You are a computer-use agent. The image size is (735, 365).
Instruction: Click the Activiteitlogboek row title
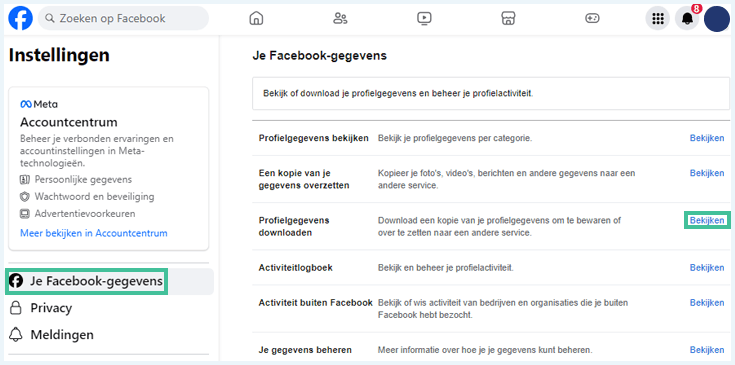click(x=295, y=268)
